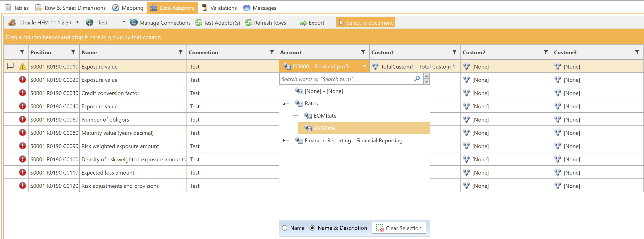This screenshot has width=644, height=239.
Task: Switch to Row & Sheet Dimensions tab
Action: [71, 8]
